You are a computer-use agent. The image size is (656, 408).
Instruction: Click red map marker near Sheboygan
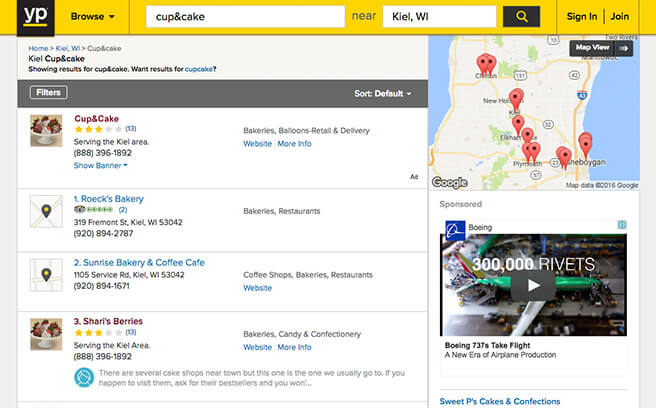[x=585, y=144]
